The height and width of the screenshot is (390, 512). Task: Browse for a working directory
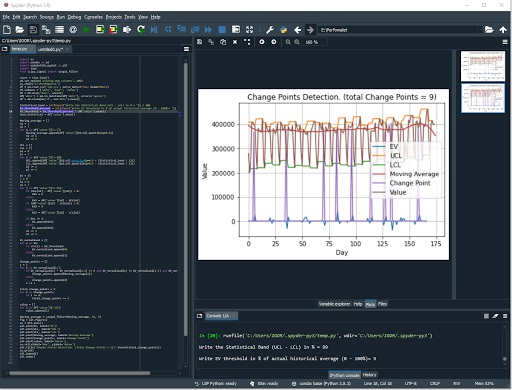tap(489, 30)
